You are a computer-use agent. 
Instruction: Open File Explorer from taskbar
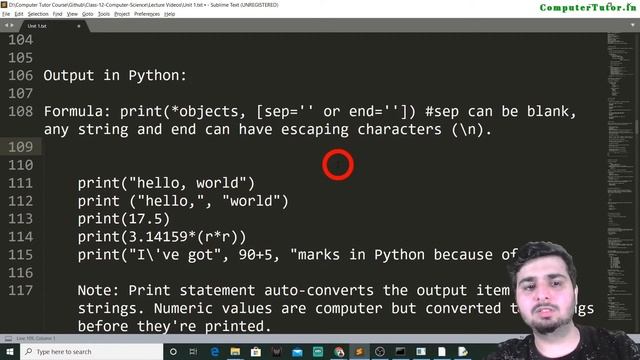click(x=235, y=351)
